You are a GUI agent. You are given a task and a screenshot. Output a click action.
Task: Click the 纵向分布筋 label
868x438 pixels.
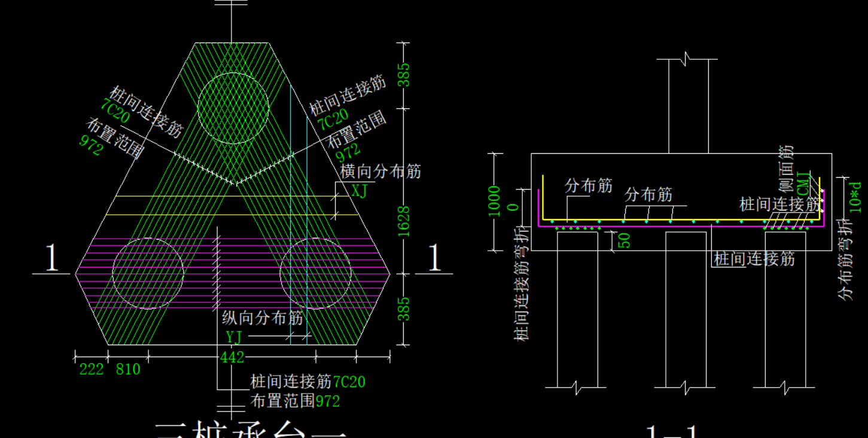coord(263,318)
